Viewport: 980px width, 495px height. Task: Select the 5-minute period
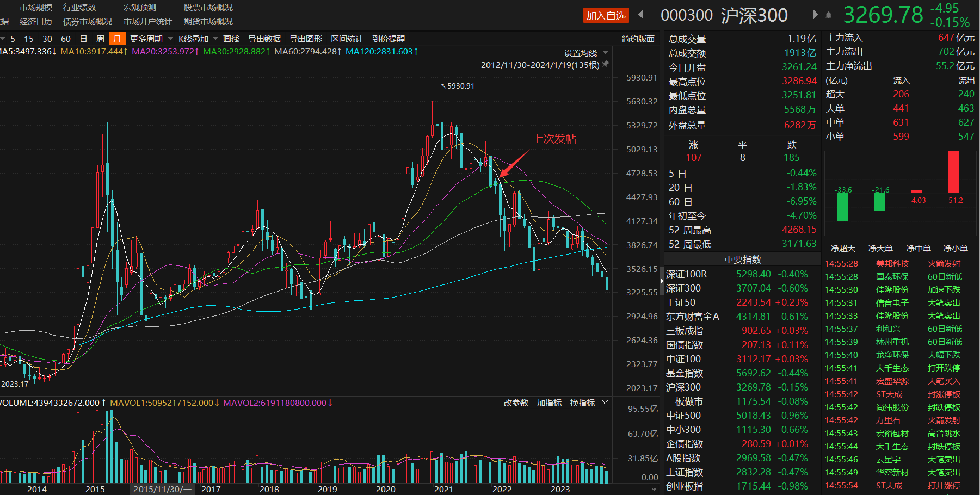(13, 39)
